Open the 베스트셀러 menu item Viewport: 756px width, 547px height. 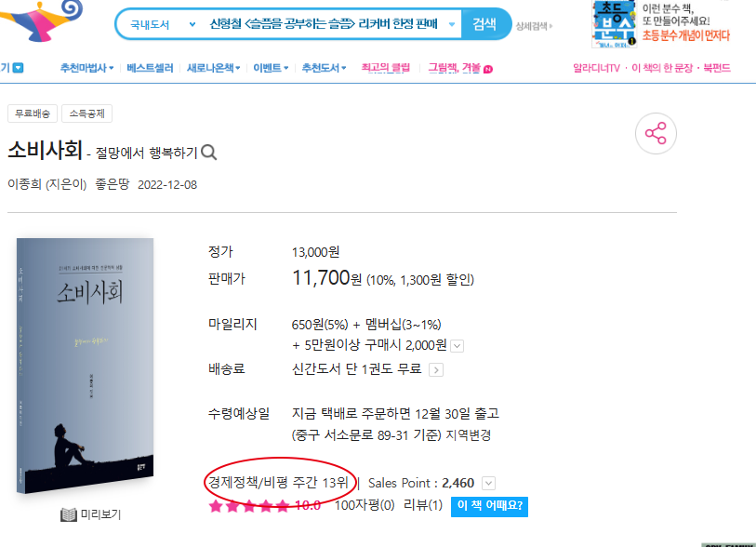coord(150,68)
